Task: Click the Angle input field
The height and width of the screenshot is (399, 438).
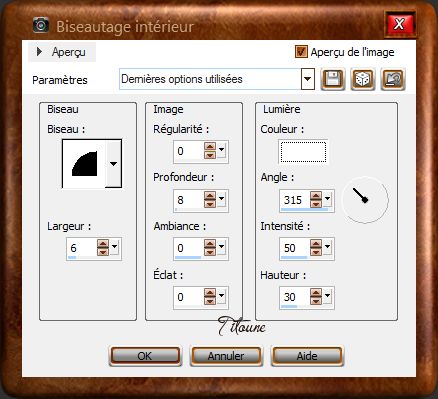Action: (x=295, y=200)
